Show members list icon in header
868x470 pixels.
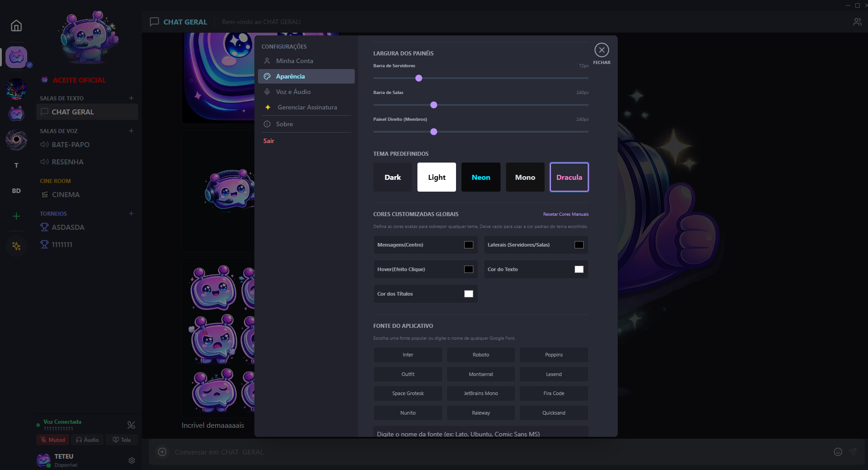pos(857,22)
